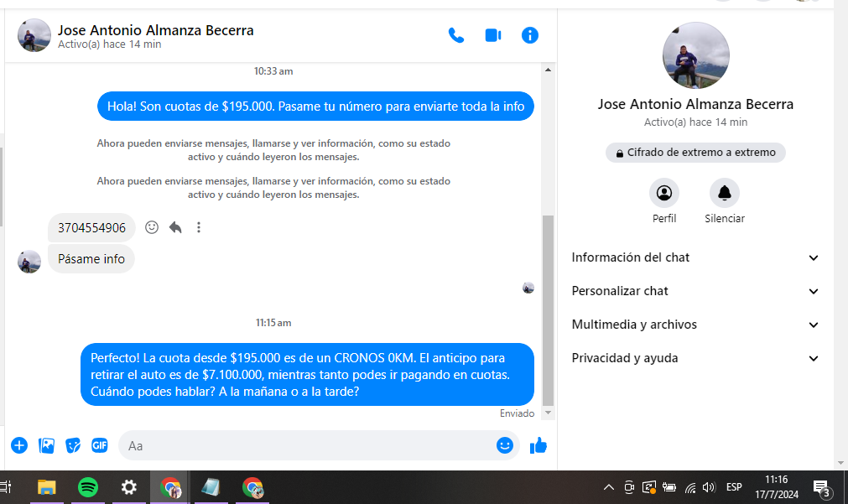Expand Información del chat section

pos(695,257)
